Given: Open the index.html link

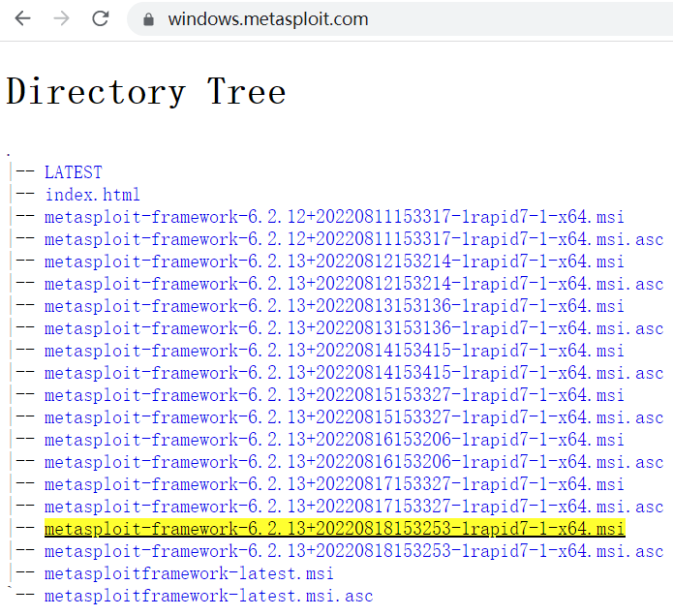Looking at the screenshot, I should point(93,195).
